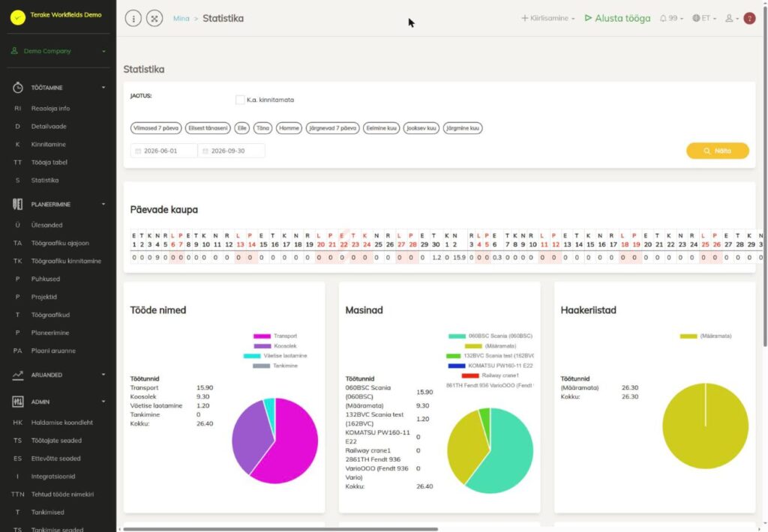Screen dimensions: 768x532
Task: Toggle fullscreen with the expand icon
Action: click(154, 19)
